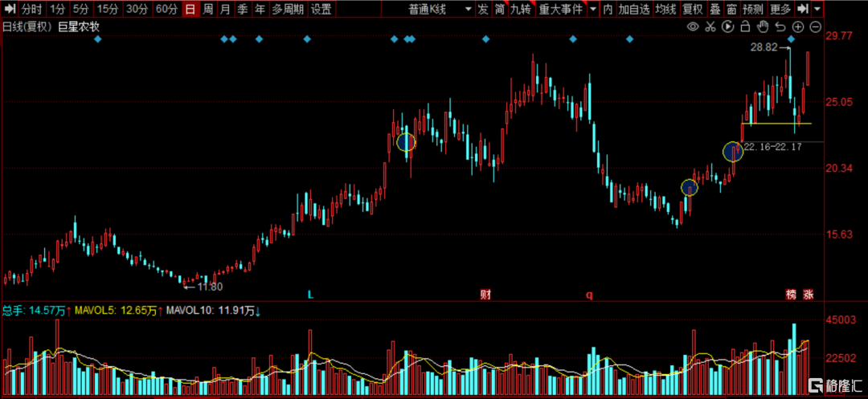The height and width of the screenshot is (399, 868).
Task: Click the blue diamond above the 28.82 high
Action: click(792, 39)
